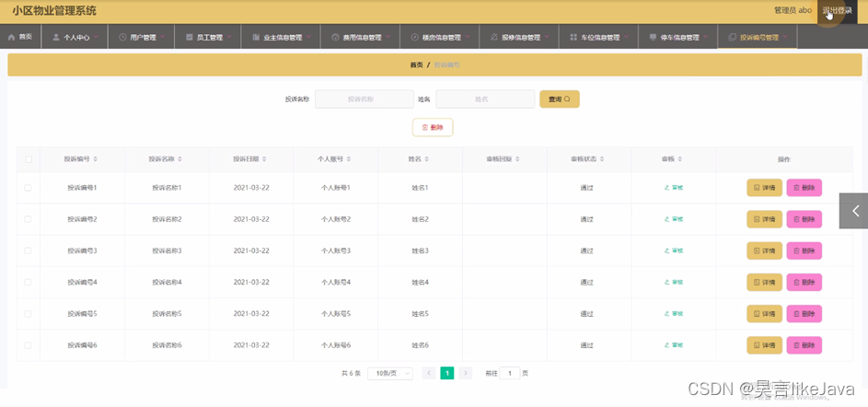Image resolution: width=868 pixels, height=407 pixels.
Task: Tick the checkbox for 投诉编号2 row
Action: tap(28, 219)
